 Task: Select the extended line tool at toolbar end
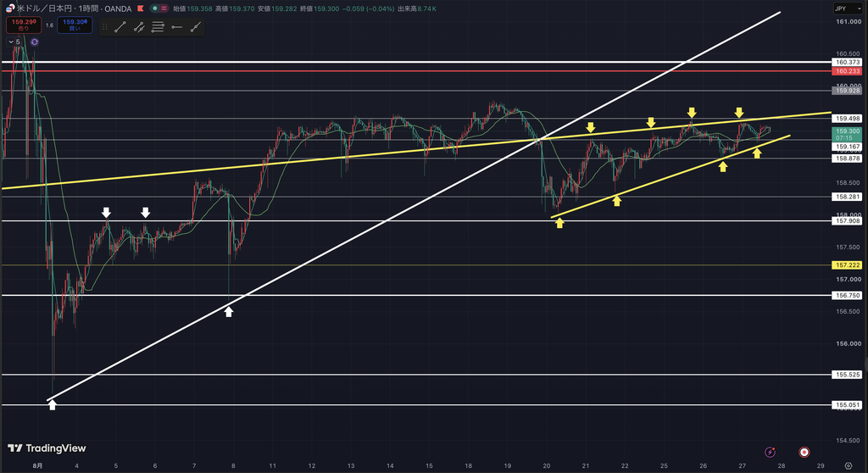(196, 27)
